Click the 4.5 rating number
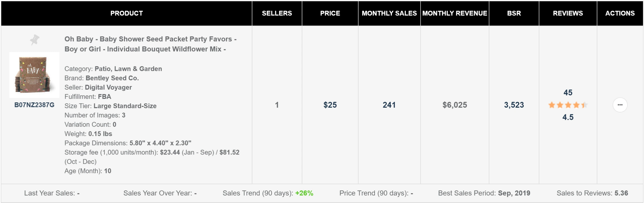 coord(568,117)
